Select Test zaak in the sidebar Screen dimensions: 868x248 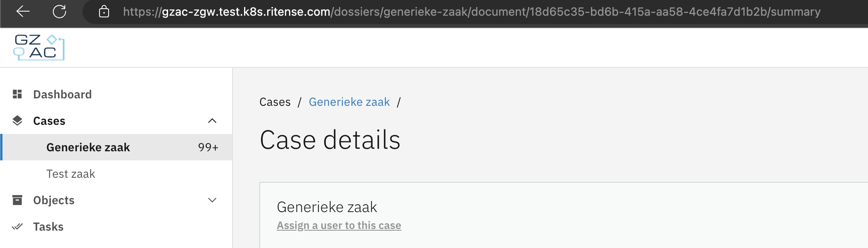tap(71, 174)
